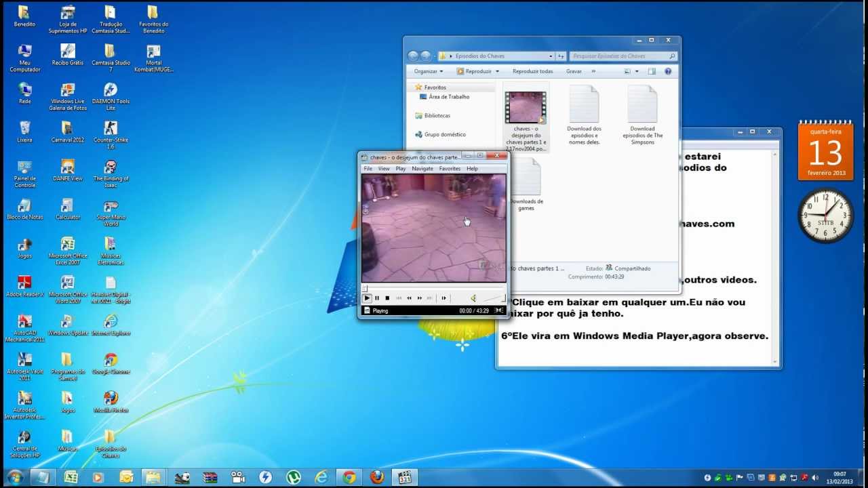Open Google Chrome desktop shortcut

pos(111,363)
